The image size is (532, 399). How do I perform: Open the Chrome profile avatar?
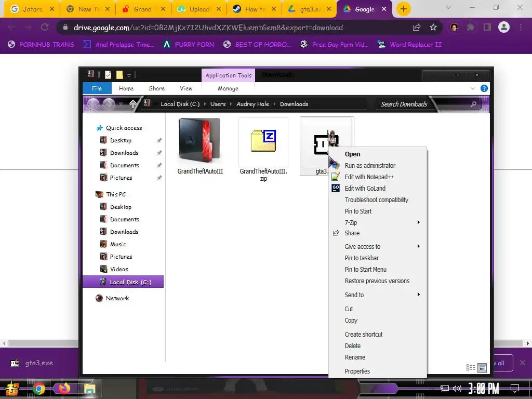coord(504,27)
